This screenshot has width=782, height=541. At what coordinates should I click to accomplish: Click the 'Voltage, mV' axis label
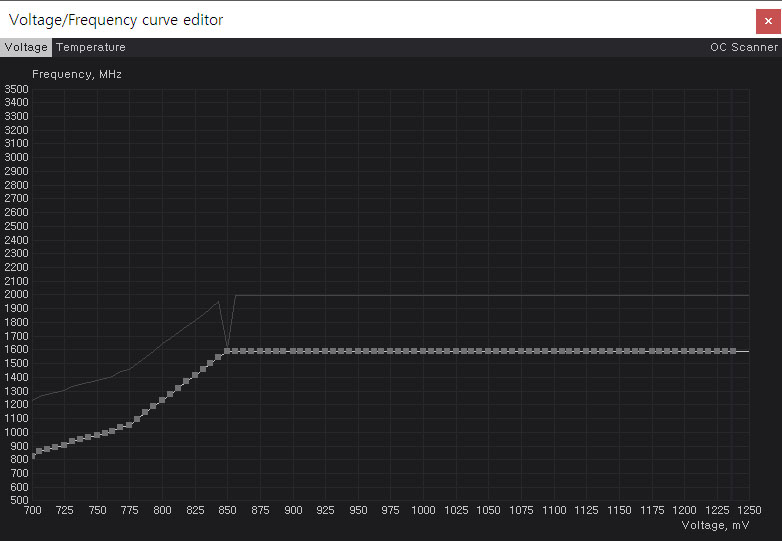715,525
